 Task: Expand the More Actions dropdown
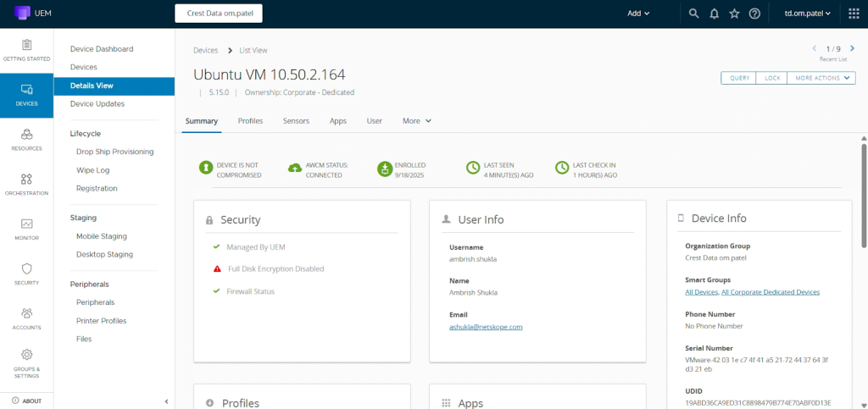click(821, 78)
